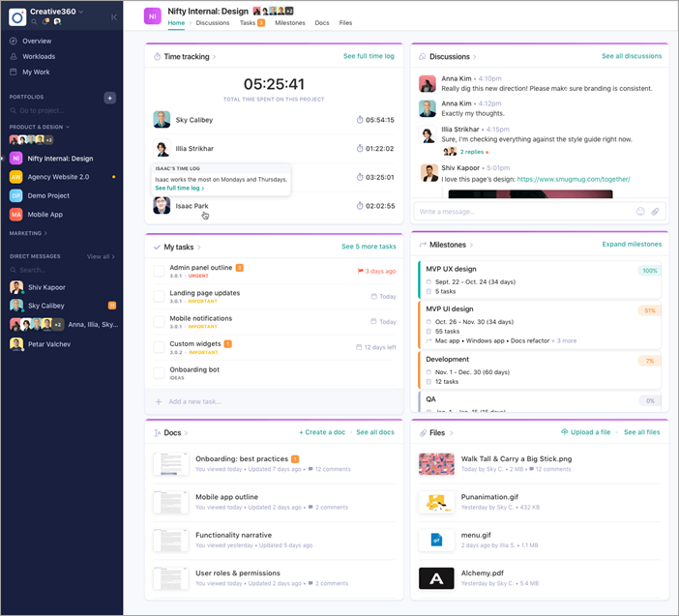Click the MVP UI design 51% progress badge
This screenshot has width=679, height=616.
click(649, 310)
